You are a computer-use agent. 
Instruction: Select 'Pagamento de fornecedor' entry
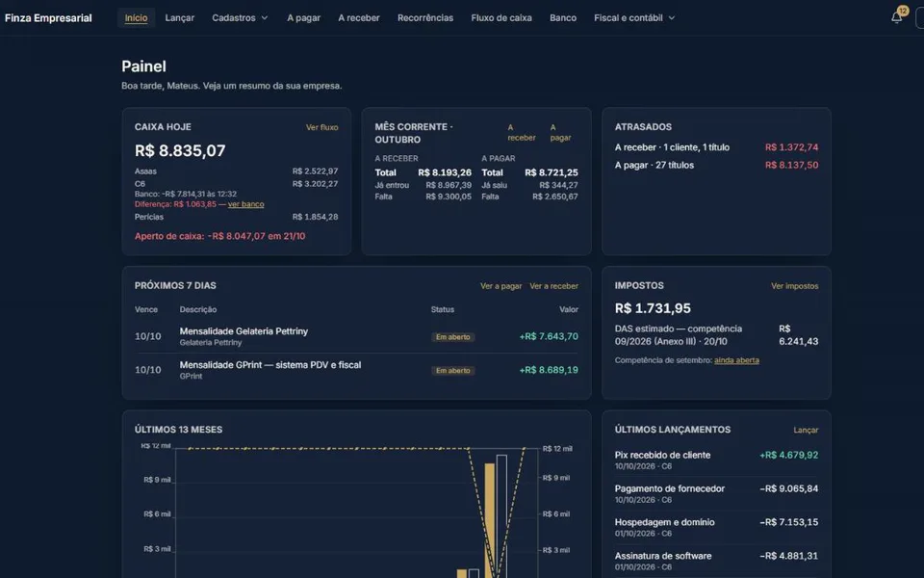point(716,493)
